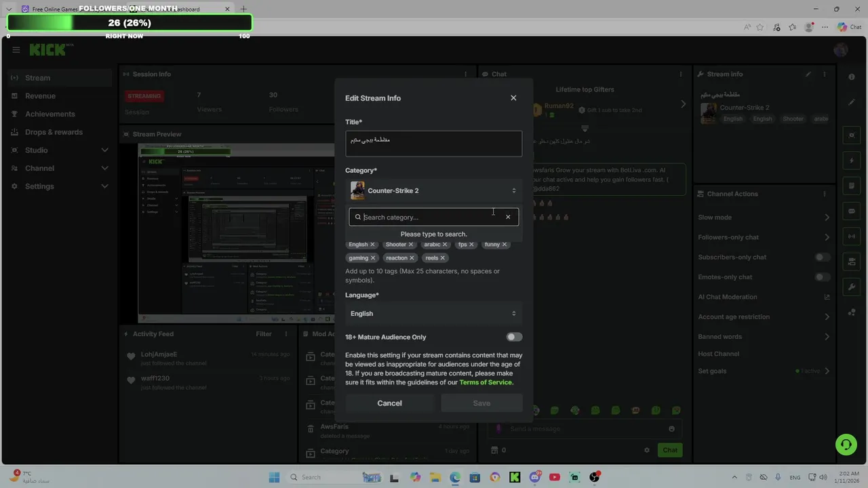Cancel editing stream info

tap(389, 403)
